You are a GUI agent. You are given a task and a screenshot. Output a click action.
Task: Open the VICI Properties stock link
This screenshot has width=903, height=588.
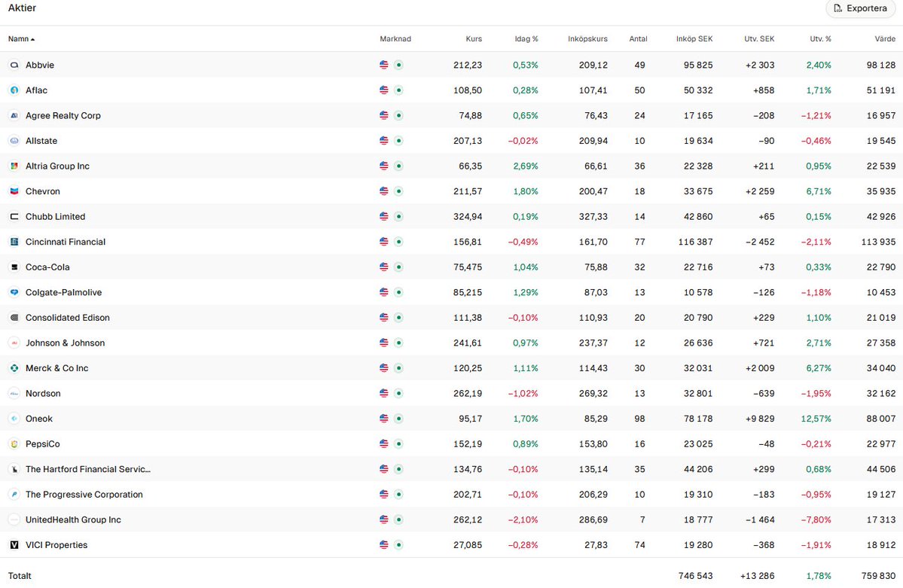click(56, 545)
